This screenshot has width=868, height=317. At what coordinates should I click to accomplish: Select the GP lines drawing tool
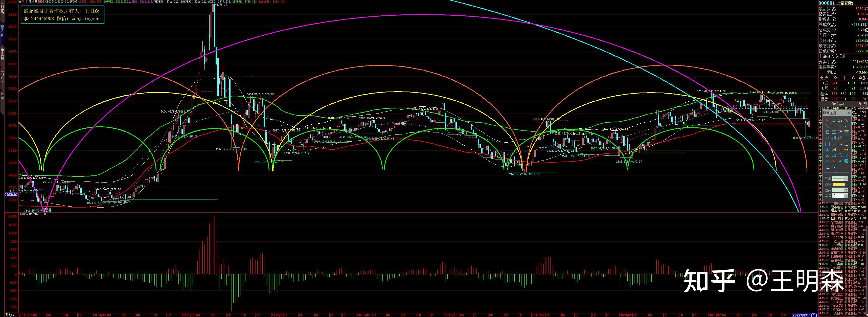840,132
